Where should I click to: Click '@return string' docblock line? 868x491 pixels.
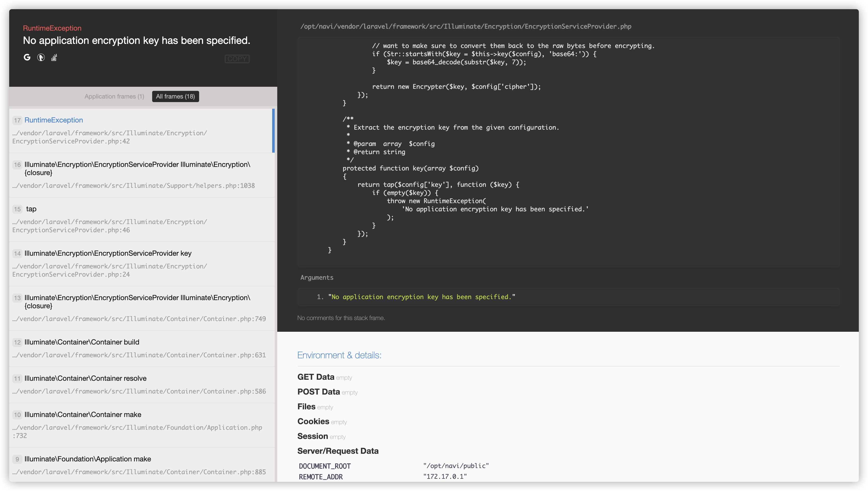379,152
